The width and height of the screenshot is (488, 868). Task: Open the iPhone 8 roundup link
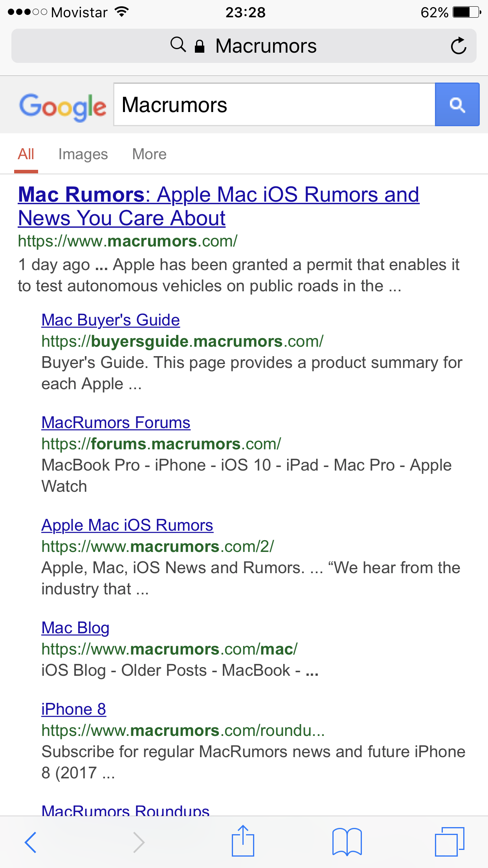click(x=74, y=709)
